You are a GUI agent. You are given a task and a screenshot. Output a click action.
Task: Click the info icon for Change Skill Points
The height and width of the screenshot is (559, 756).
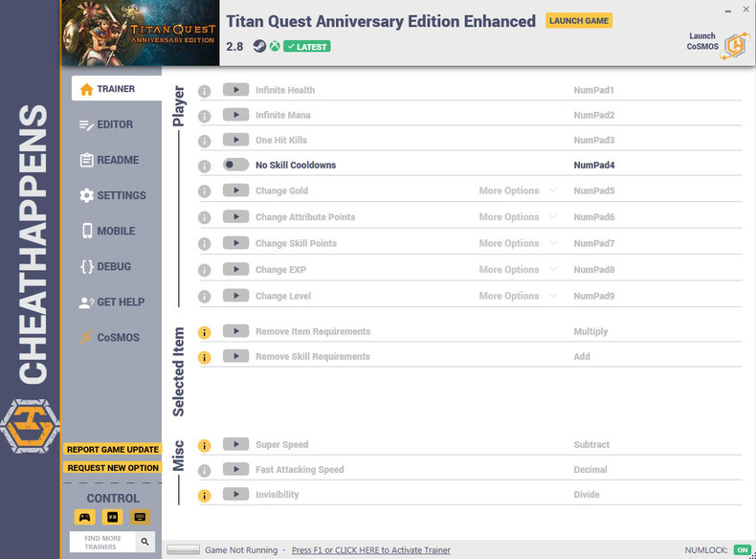pyautogui.click(x=205, y=244)
